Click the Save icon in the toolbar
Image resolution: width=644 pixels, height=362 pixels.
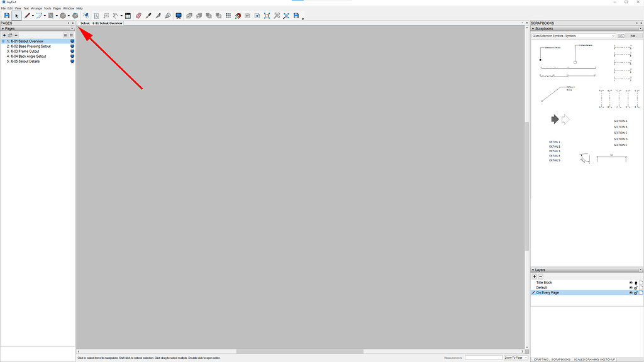(x=6, y=16)
